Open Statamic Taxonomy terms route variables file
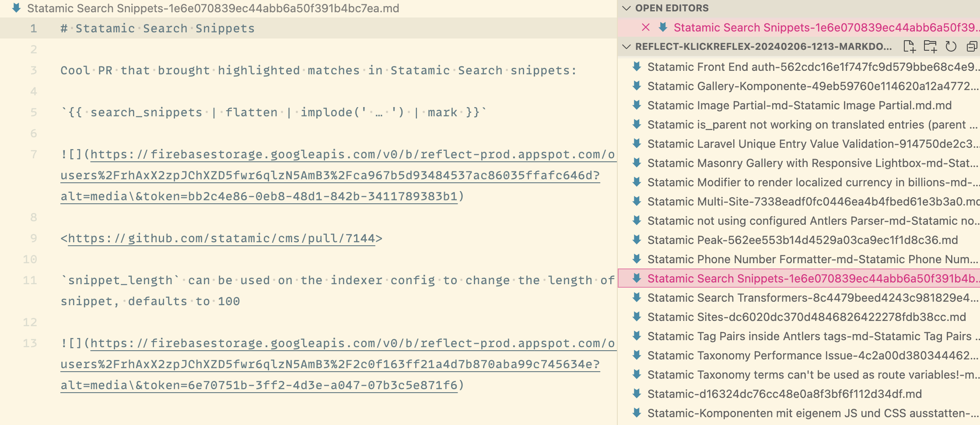The height and width of the screenshot is (425, 980). coord(799,375)
